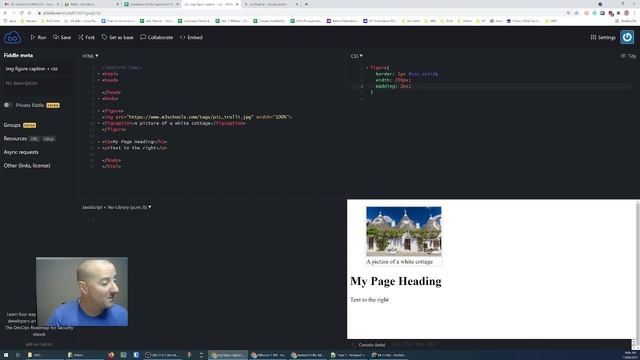
Task: Open the Apps bookmarks shortcut
Action: pyautogui.click(x=10, y=21)
